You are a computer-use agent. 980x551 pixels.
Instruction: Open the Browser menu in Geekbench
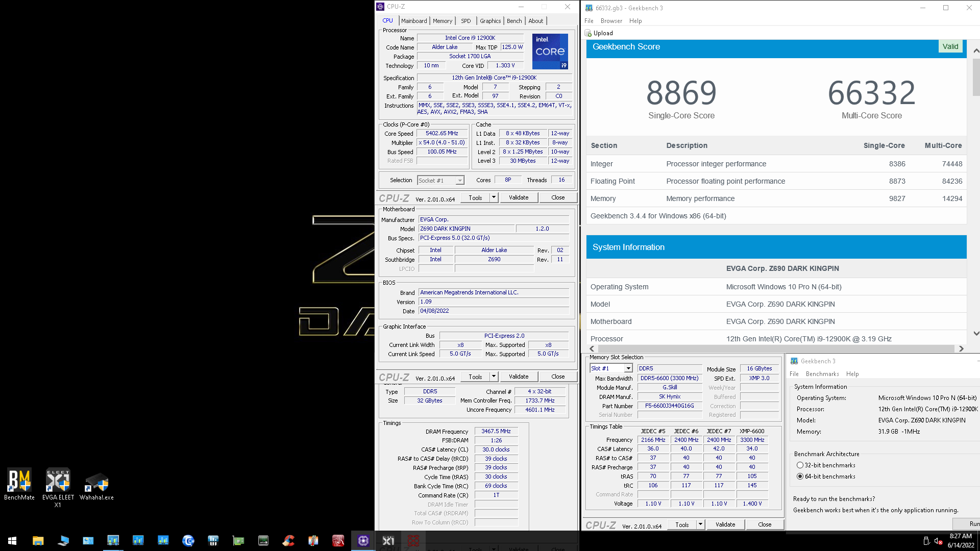[611, 21]
